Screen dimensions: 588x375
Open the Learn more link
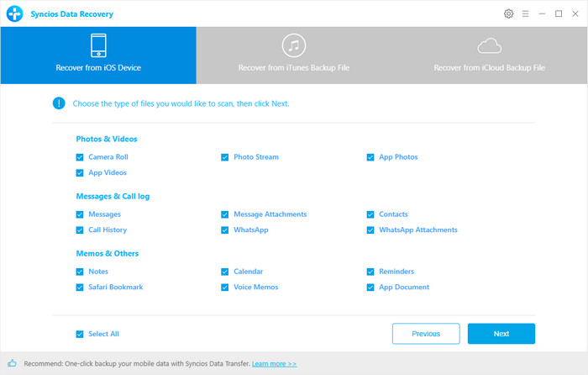point(274,364)
